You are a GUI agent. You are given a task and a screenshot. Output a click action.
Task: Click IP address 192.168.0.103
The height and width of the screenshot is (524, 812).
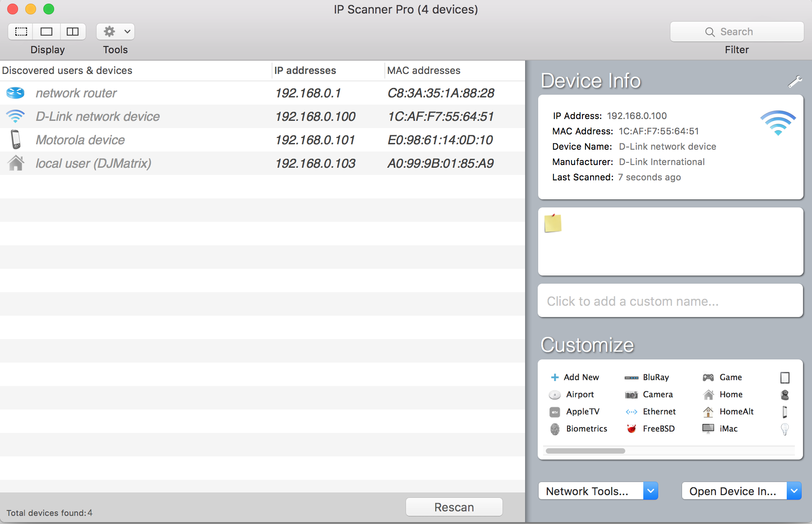coord(315,163)
